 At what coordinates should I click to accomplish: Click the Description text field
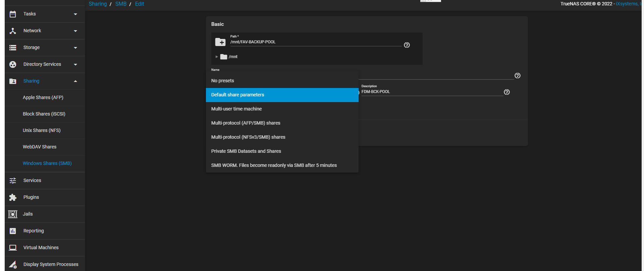[x=431, y=92]
